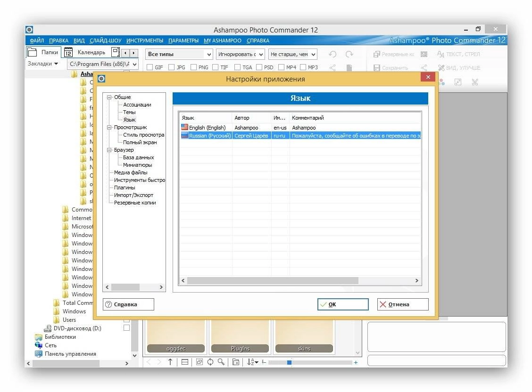Image resolution: width=532 pixels, height=392 pixels.
Task: Click the DVD-дисковод (D:) drive icon
Action: point(48,328)
